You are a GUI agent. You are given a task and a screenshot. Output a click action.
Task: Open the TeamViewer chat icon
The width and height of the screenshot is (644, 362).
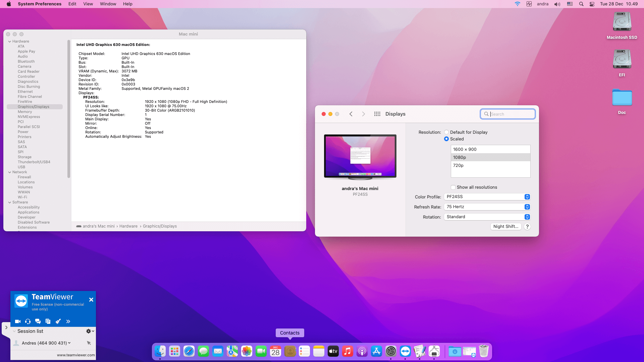coord(38,321)
